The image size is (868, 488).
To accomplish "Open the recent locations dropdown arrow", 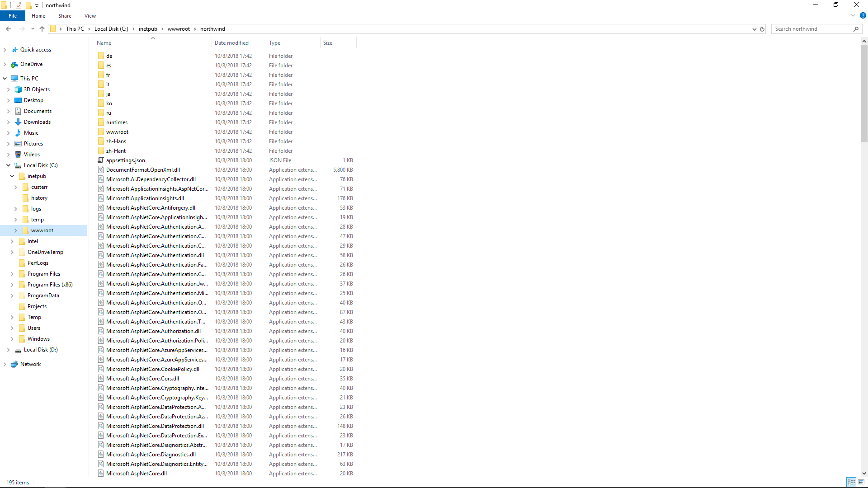I will click(x=33, y=29).
